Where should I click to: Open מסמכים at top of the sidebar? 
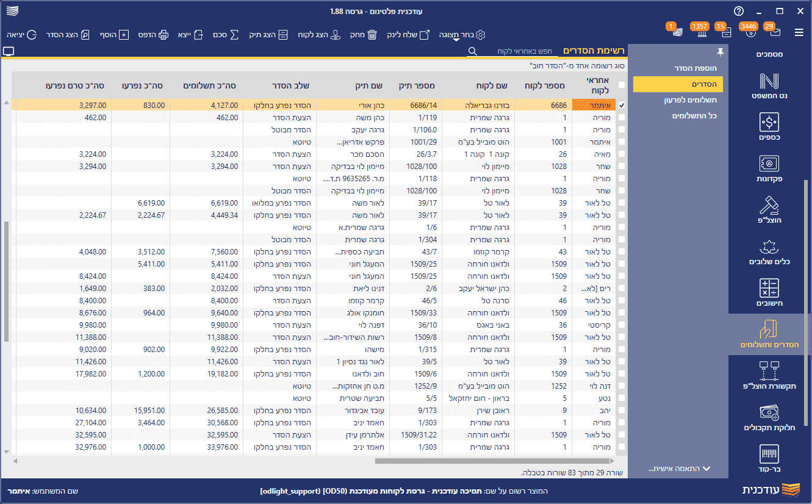click(769, 54)
